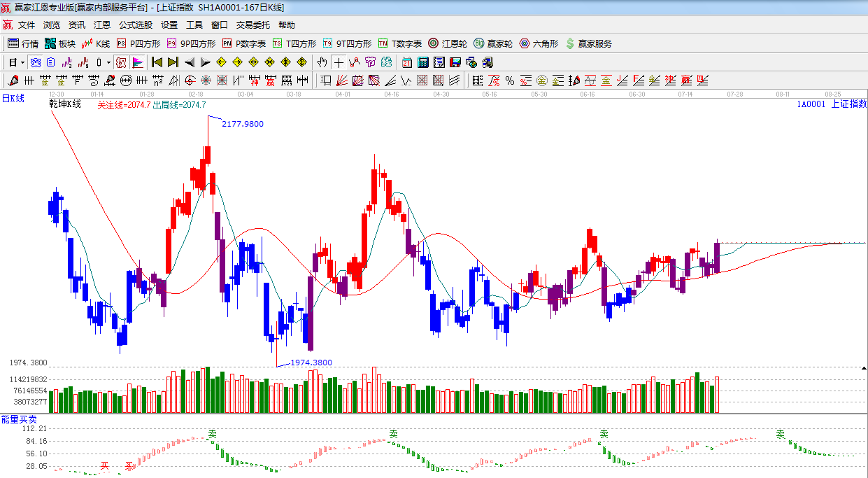Open the 公式选股 formula stock menu
Screen dimensions: 868x478
click(135, 25)
